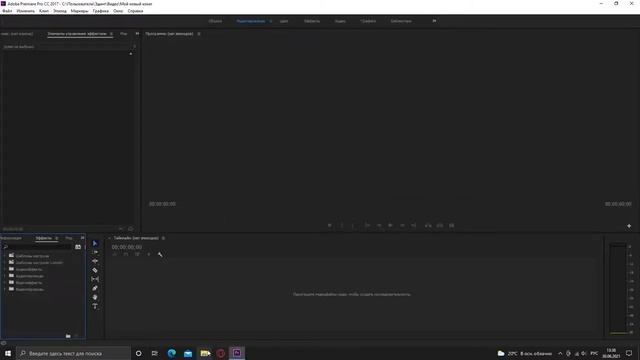This screenshot has height=360, width=640.
Task: Open Timeline panel menu icon
Action: [x=163, y=238]
